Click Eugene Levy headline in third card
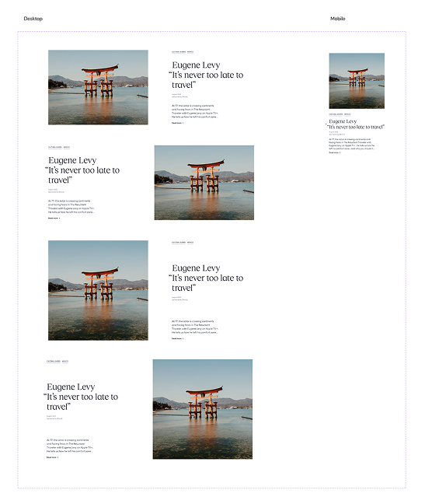 [206, 278]
